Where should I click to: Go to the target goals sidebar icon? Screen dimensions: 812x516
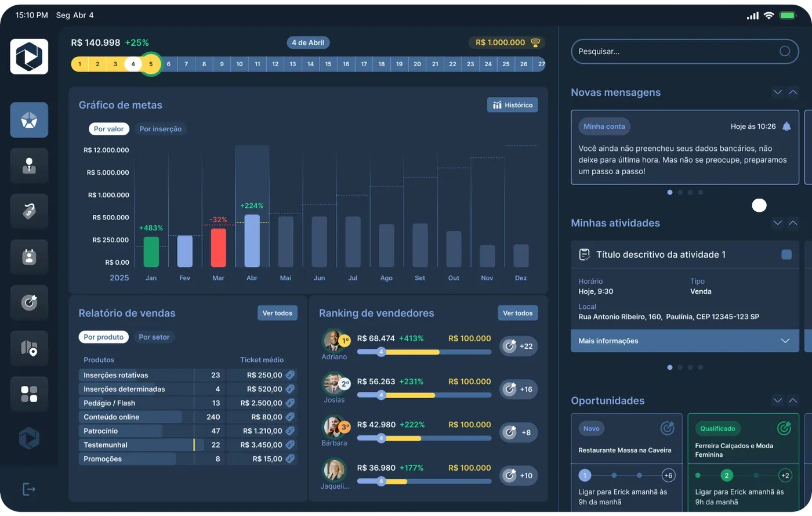click(29, 302)
